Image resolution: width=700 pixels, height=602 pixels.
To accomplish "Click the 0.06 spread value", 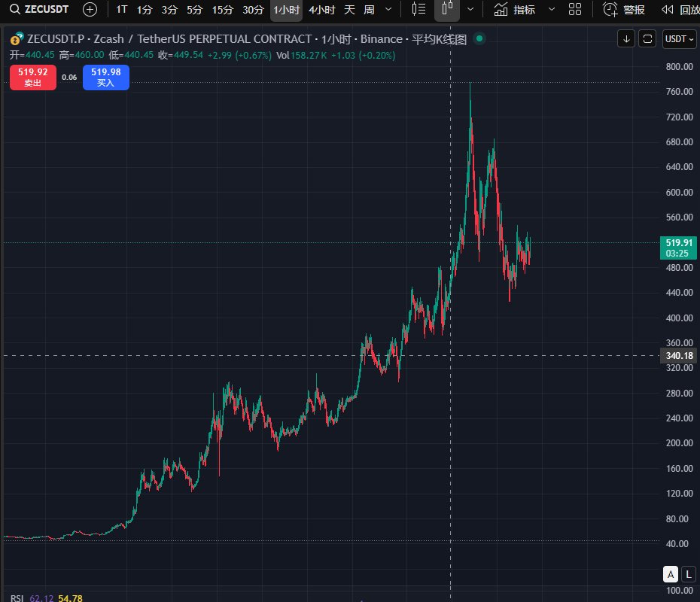I will 69,78.
